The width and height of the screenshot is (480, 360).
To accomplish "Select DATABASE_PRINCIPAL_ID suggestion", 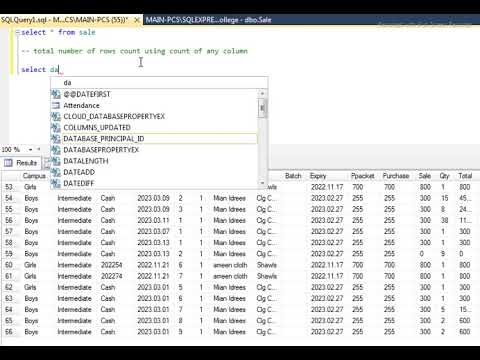I will click(154, 139).
